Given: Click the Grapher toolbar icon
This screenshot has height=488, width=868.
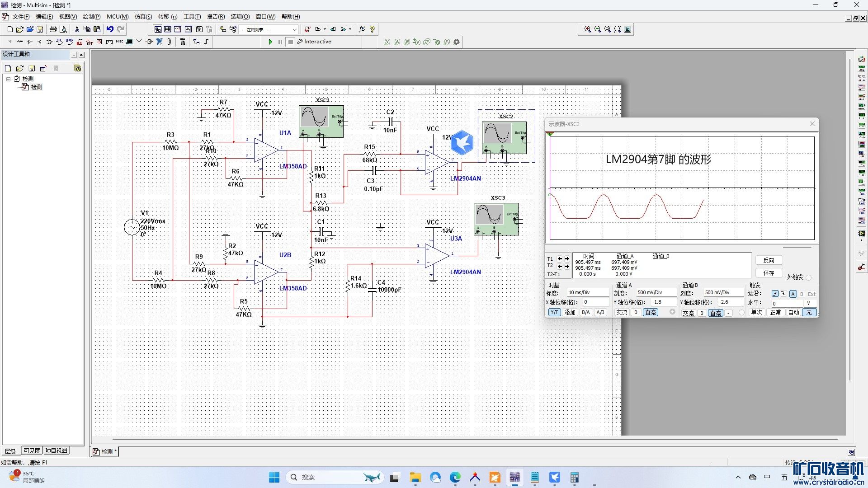Looking at the screenshot, I should 188,29.
